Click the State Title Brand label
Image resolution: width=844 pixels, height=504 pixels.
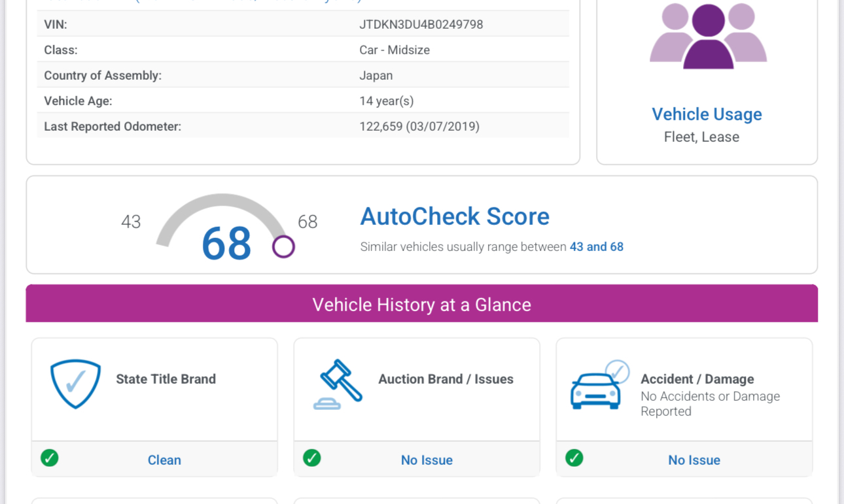click(x=166, y=379)
